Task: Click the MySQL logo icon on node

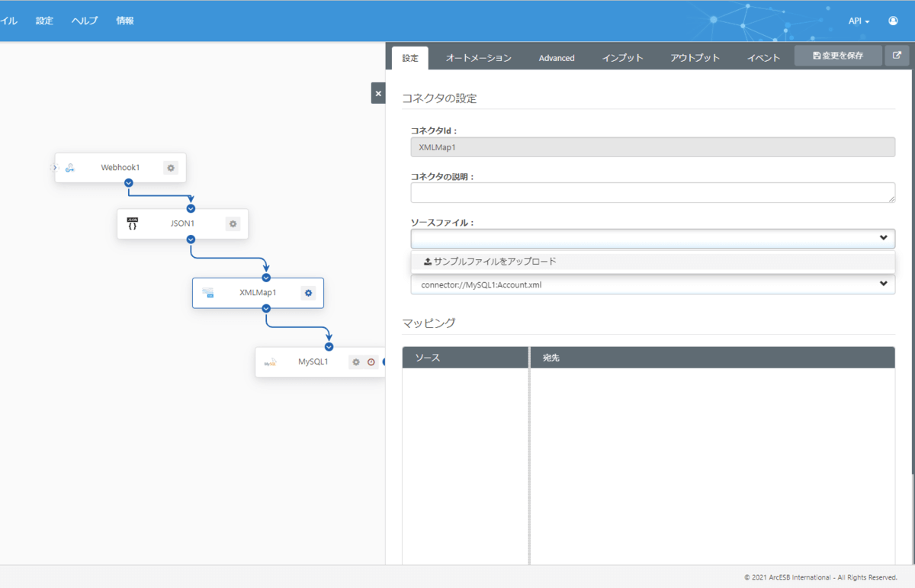Action: tap(270, 362)
